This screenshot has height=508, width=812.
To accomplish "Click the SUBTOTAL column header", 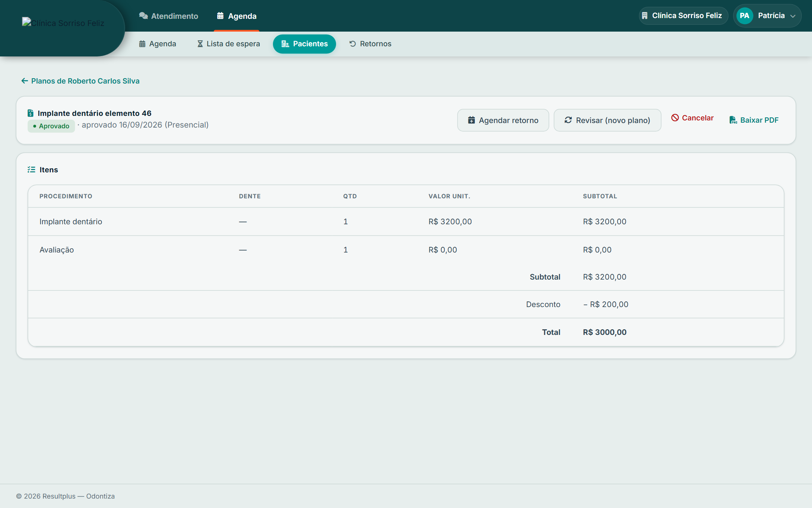I will click(600, 196).
